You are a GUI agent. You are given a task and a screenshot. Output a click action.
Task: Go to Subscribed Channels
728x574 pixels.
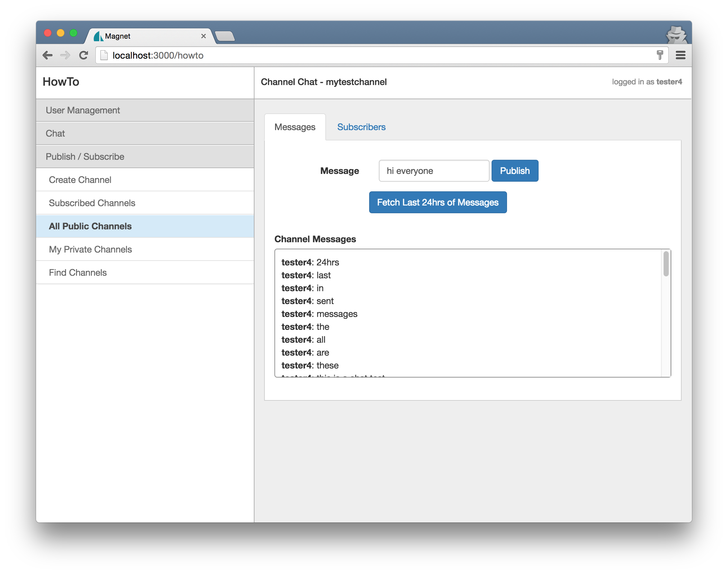[92, 203]
